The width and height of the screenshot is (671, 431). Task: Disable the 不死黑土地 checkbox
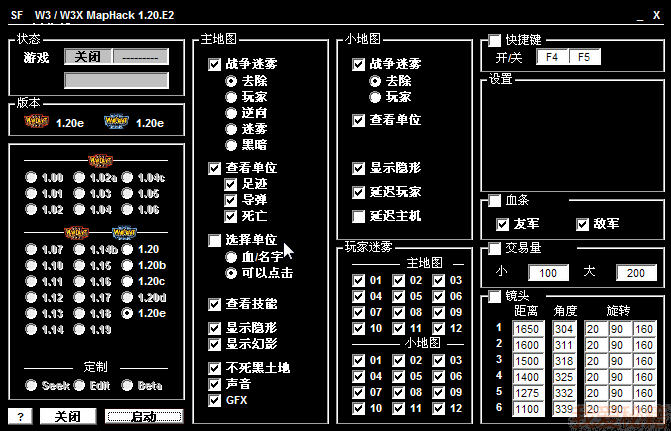(x=215, y=368)
